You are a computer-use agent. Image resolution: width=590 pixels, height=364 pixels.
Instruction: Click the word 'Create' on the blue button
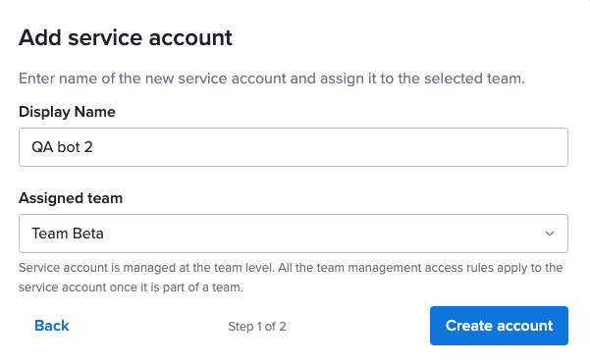coord(469,326)
